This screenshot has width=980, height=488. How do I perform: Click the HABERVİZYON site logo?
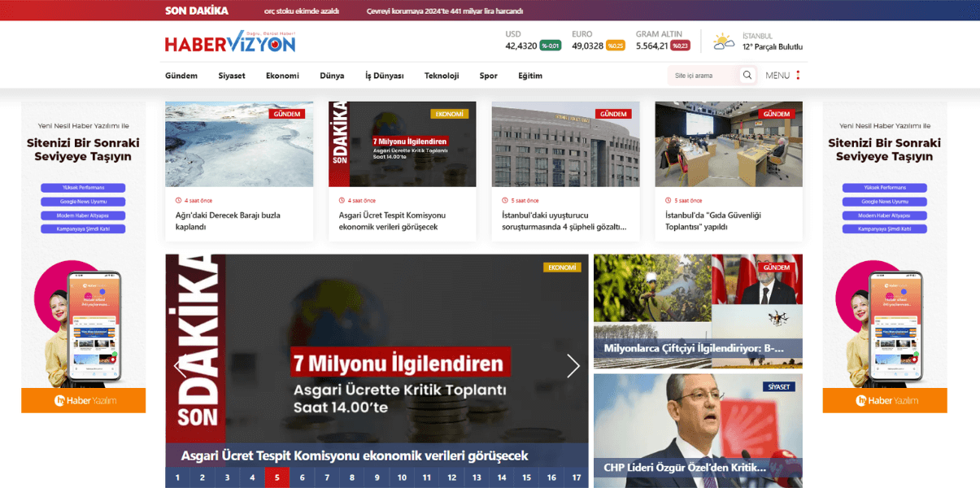[230, 41]
